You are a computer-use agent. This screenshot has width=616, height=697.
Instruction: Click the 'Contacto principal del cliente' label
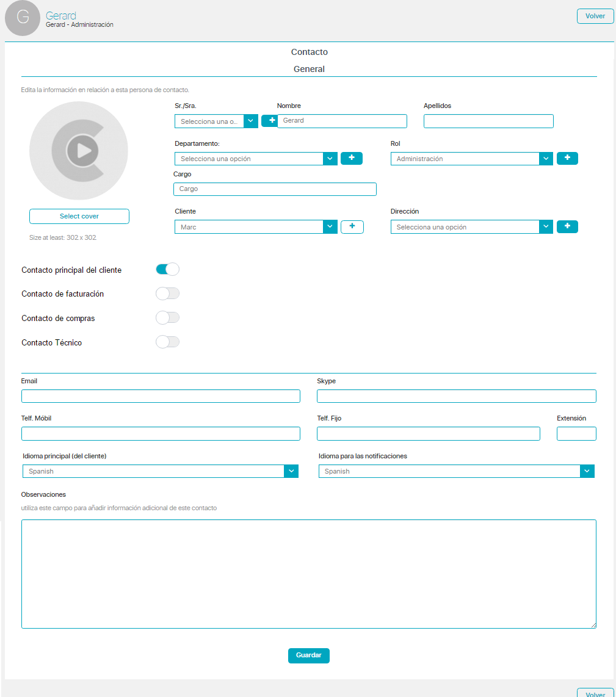(71, 270)
